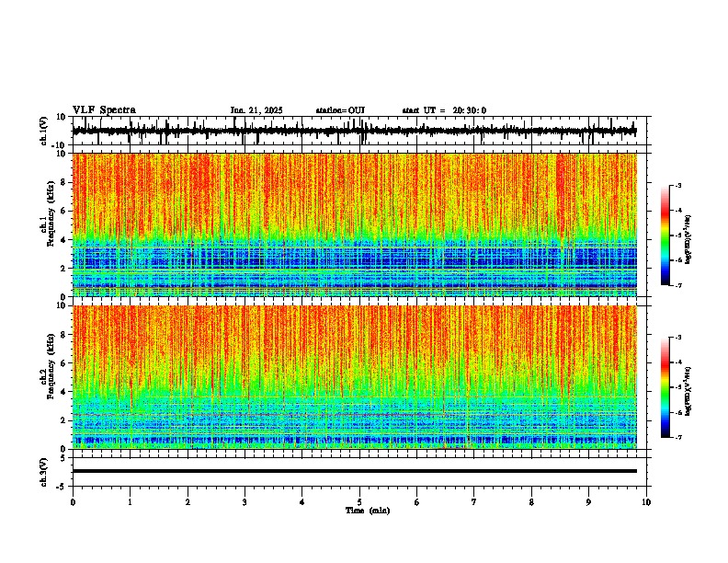Click the ch.2 spectrogram color scale bar

665,387
